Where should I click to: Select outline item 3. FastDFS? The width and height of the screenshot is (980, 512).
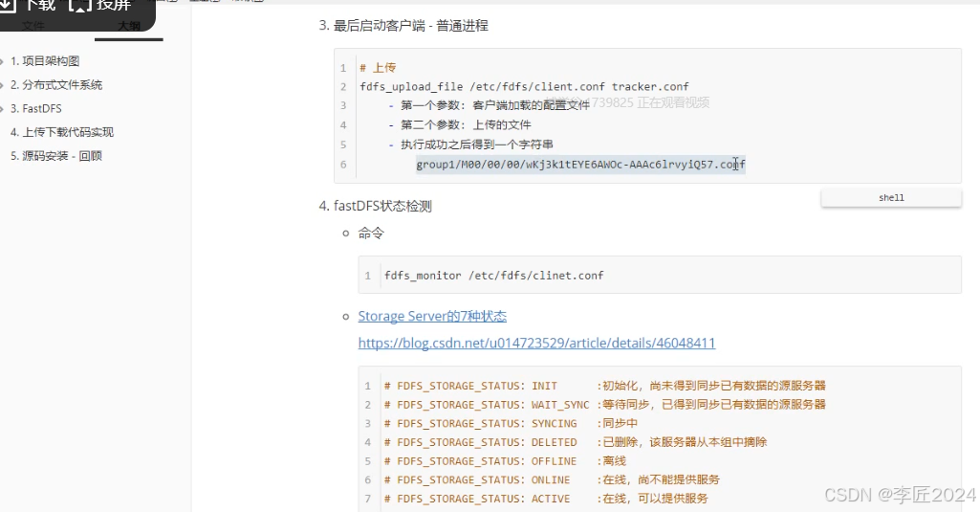(36, 109)
